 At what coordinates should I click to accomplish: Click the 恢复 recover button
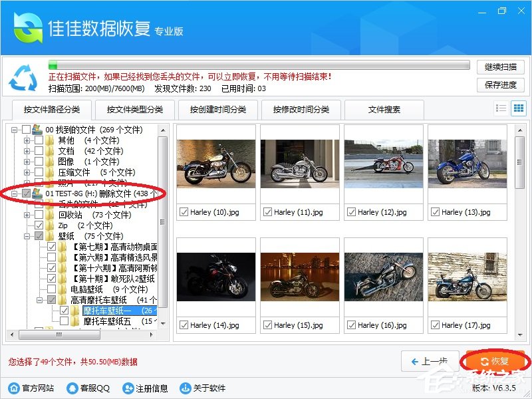click(493, 360)
